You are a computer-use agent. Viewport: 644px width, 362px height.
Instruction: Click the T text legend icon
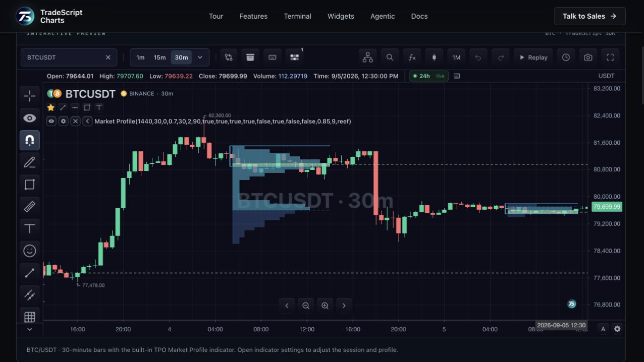tap(99, 107)
